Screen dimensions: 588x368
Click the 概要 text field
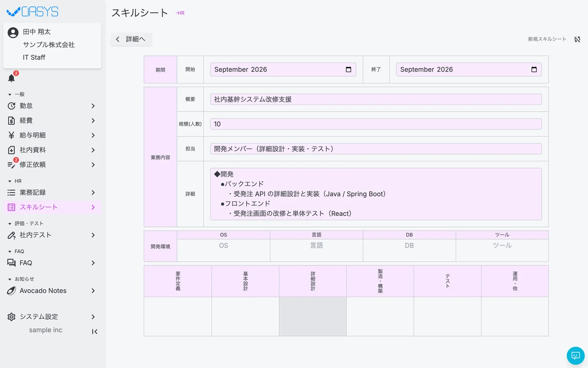pyautogui.click(x=376, y=99)
